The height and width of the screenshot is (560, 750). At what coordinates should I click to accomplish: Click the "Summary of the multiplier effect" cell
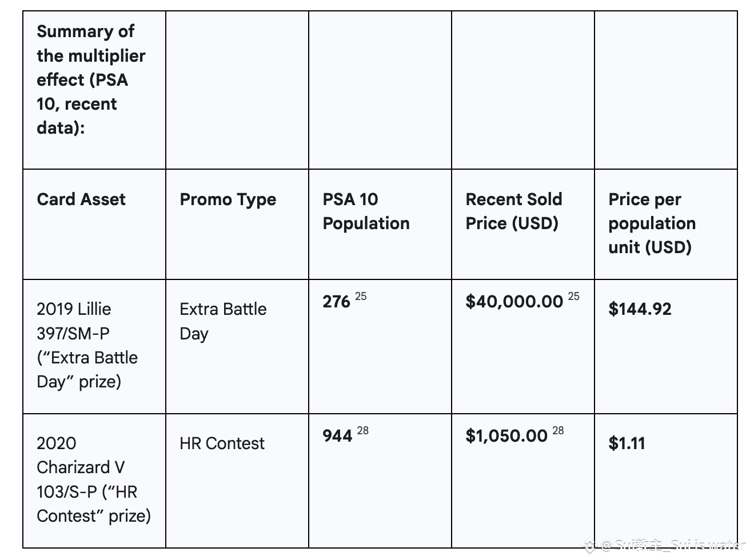91,79
